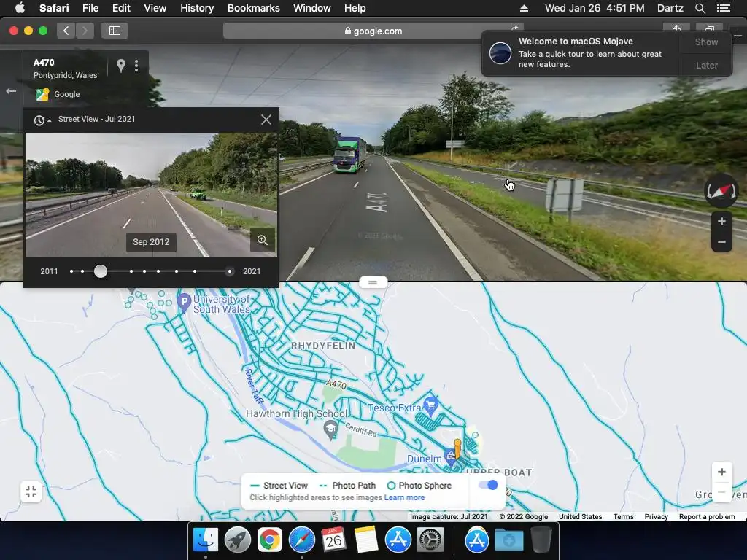Open the Edit menu

coord(121,8)
